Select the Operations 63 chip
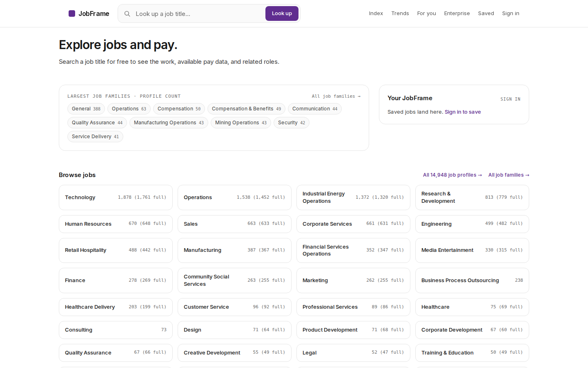The image size is (588, 368). [129, 109]
